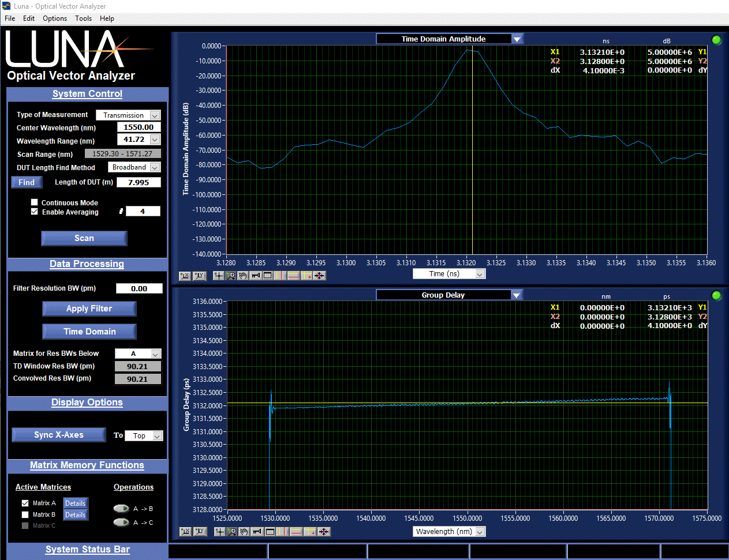Select zoom magnifier tool under top graph
The image size is (729, 560).
pyautogui.click(x=231, y=276)
